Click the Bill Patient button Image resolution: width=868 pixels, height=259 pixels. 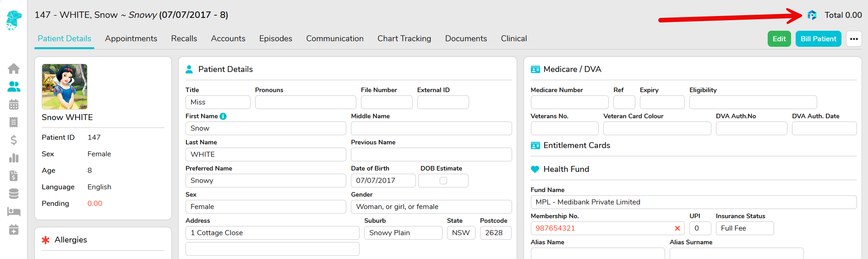(x=818, y=39)
